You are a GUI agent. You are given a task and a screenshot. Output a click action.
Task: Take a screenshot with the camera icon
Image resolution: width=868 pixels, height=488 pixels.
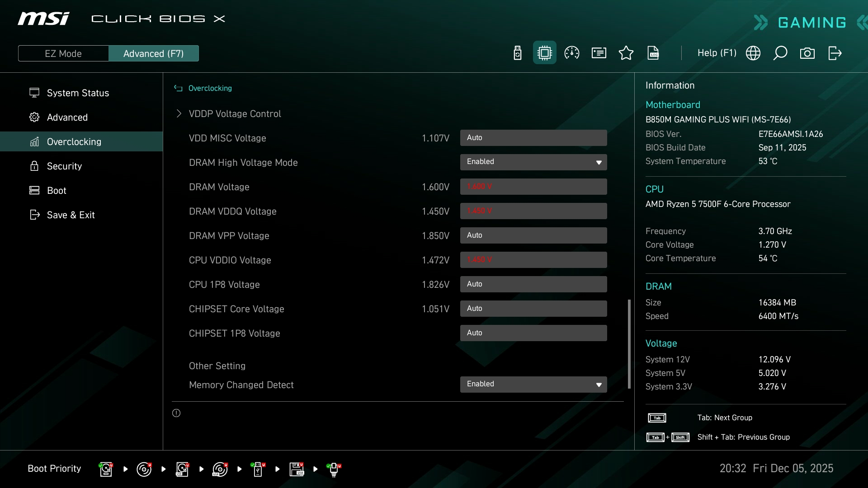(x=807, y=53)
